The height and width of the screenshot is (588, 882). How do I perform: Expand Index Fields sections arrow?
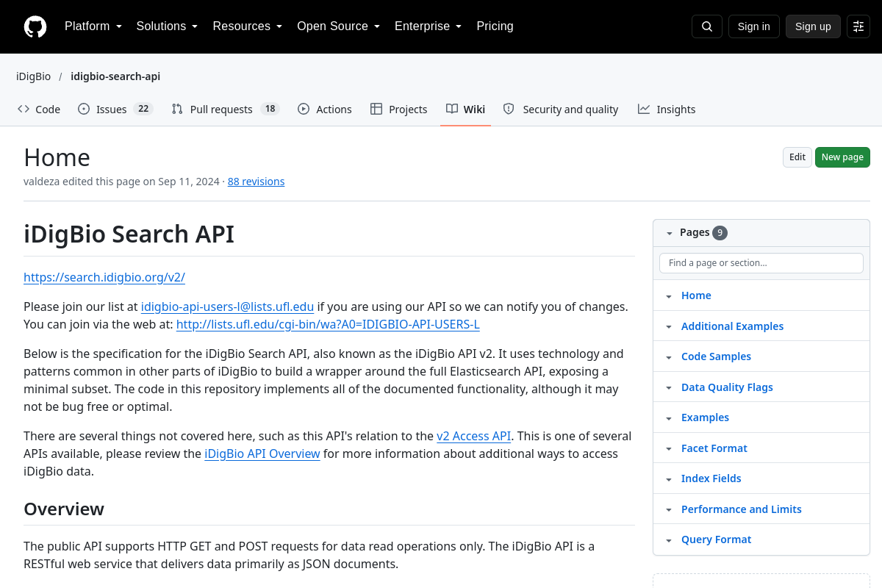tap(669, 479)
